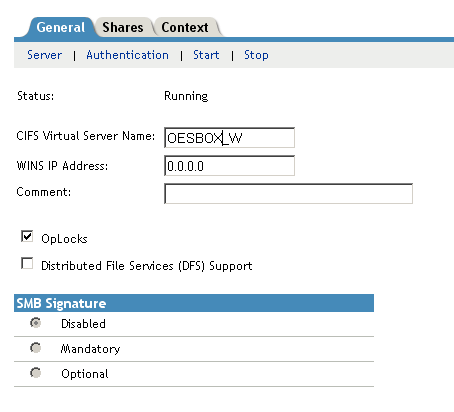Click into CIFS Virtual Server Name field
Viewport: 454px width, 412px height.
click(x=230, y=138)
